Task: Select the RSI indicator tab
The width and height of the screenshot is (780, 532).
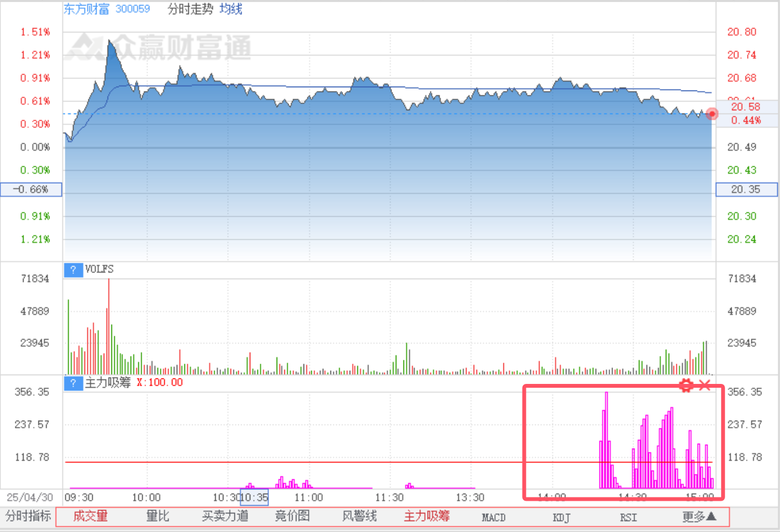Action: pyautogui.click(x=629, y=517)
